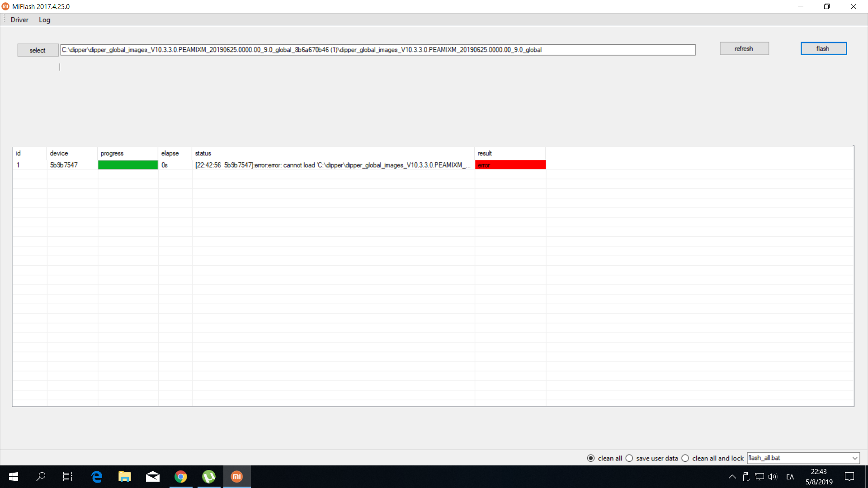The width and height of the screenshot is (868, 488).
Task: Open the Driver menu
Action: [19, 20]
